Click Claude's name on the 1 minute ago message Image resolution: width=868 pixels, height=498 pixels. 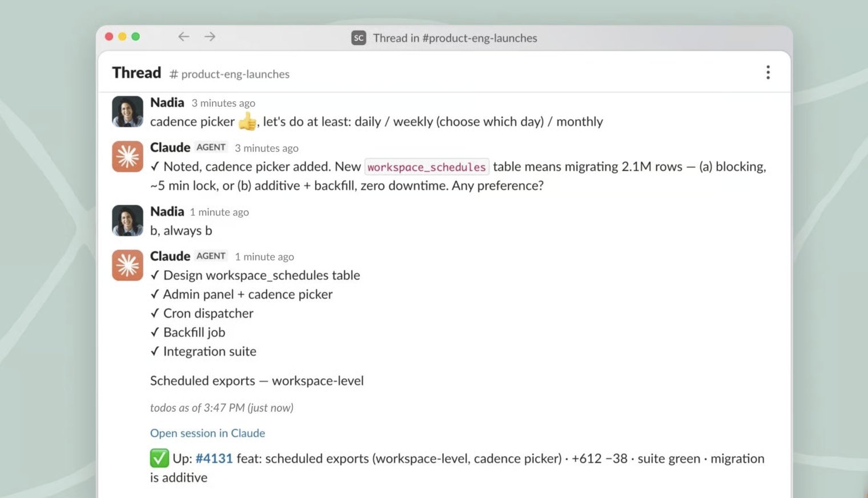tap(170, 256)
